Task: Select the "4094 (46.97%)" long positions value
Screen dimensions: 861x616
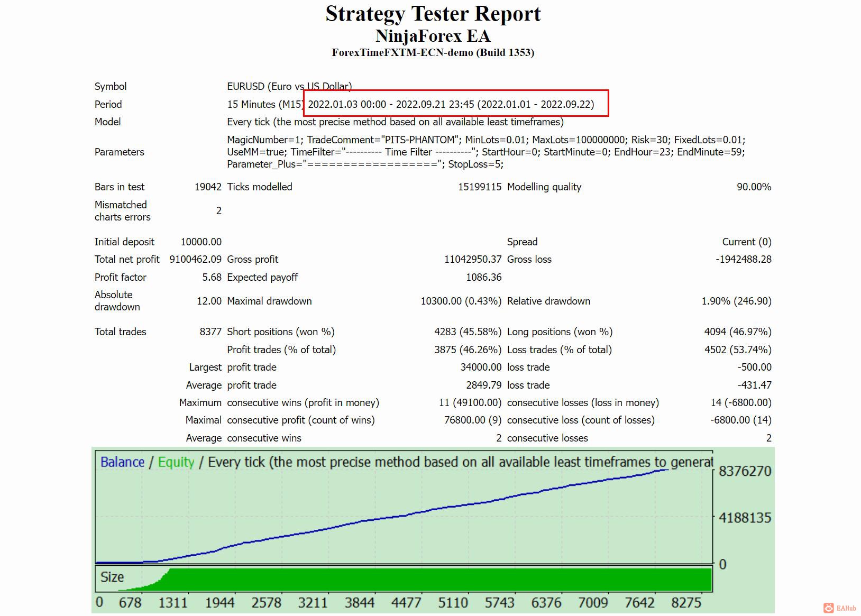Action: (x=738, y=332)
